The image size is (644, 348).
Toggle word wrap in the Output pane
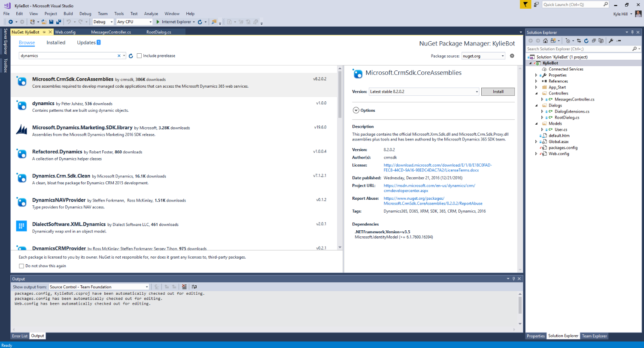(194, 287)
